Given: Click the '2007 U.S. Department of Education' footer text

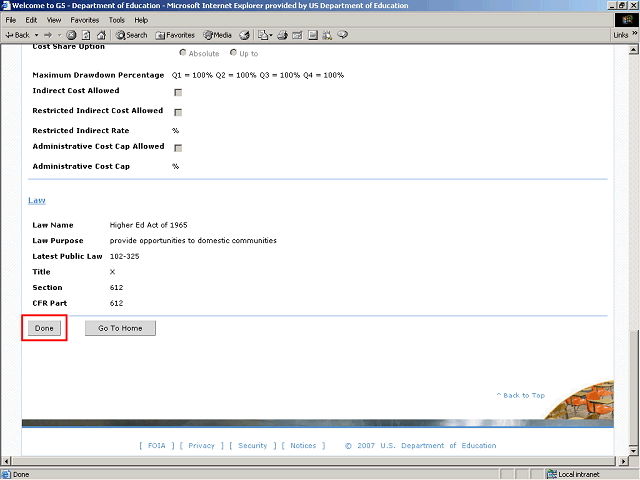Looking at the screenshot, I should click(x=427, y=446).
